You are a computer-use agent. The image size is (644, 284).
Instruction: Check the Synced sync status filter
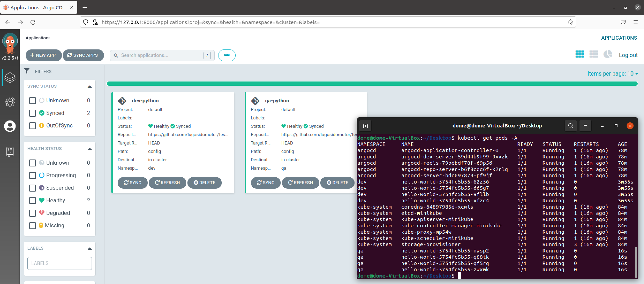pyautogui.click(x=32, y=113)
